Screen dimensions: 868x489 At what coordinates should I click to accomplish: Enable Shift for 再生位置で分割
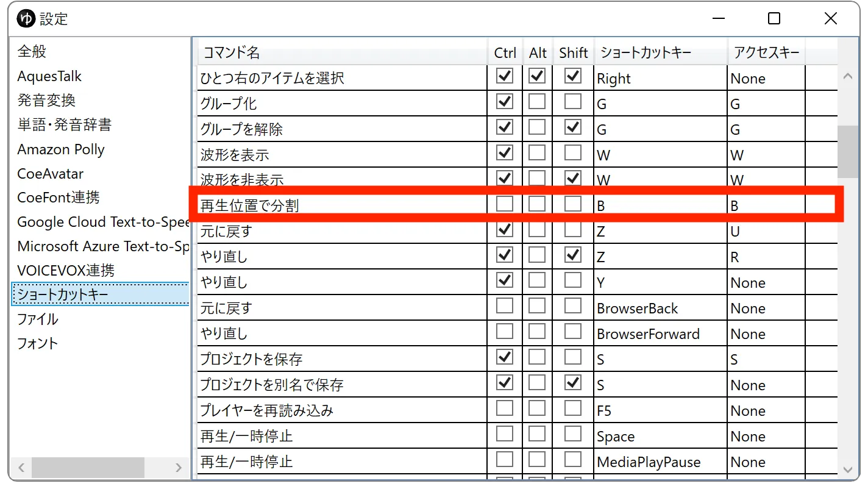click(x=573, y=204)
